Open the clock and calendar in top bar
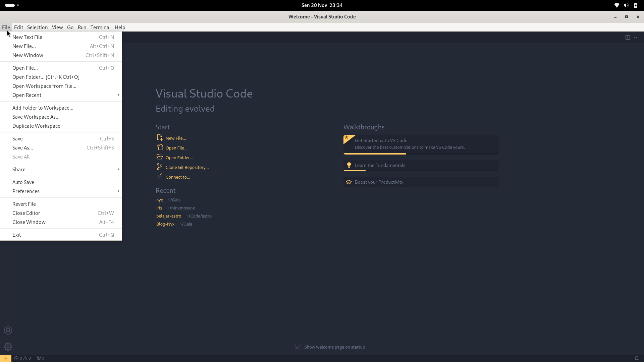Screen dimensions: 644x362 (x=322, y=5)
